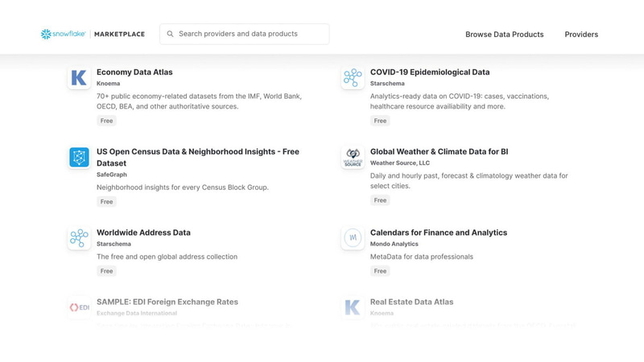Open Starschema icon beside COVID-19 Epidemiological Data
This screenshot has width=644, height=362.
coord(353,77)
